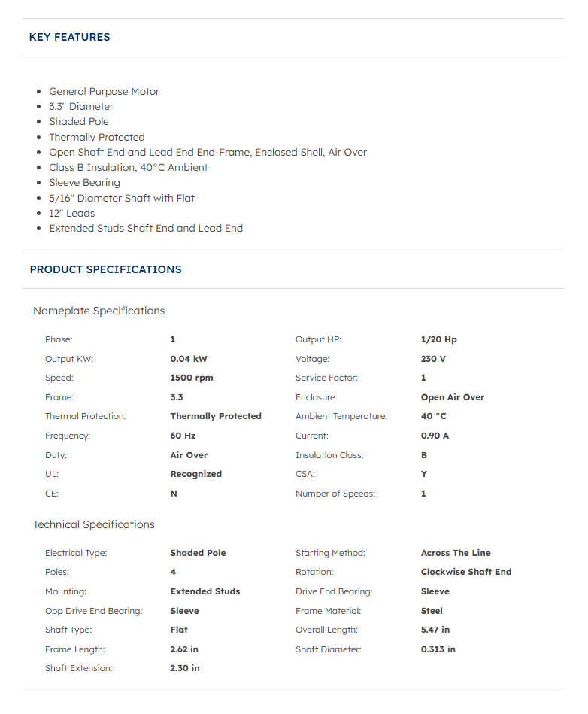Click the Sleeve Bearing feature item
This screenshot has height=714, width=588.
pos(85,183)
